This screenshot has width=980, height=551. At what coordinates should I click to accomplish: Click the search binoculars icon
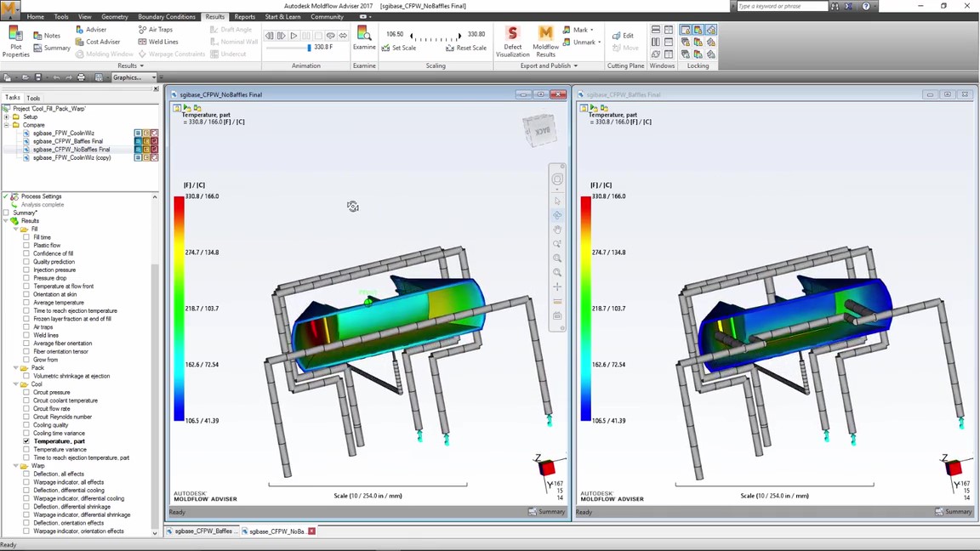(835, 6)
